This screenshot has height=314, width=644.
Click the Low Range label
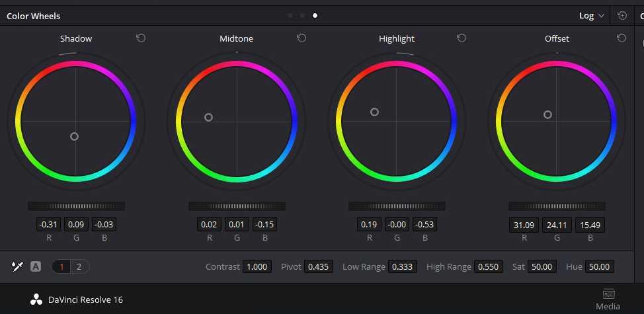(364, 267)
